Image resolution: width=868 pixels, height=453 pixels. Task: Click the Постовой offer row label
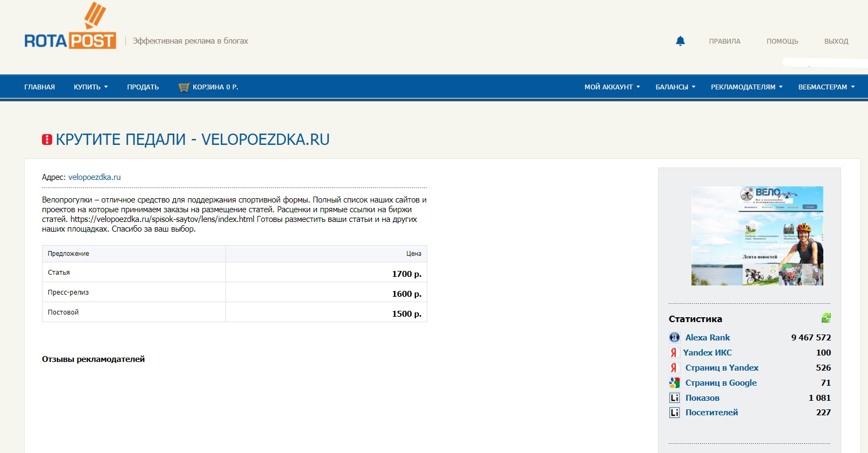(x=63, y=312)
